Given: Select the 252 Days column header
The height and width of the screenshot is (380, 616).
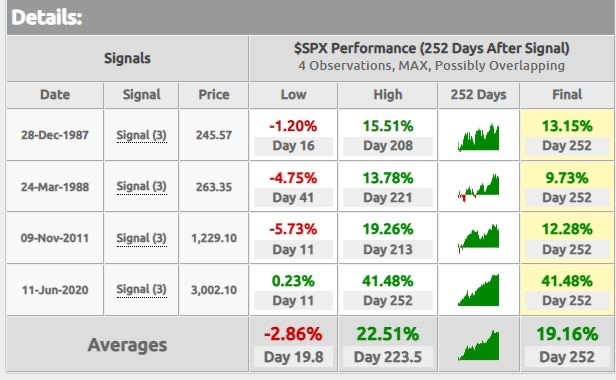Looking at the screenshot, I should [x=478, y=95].
